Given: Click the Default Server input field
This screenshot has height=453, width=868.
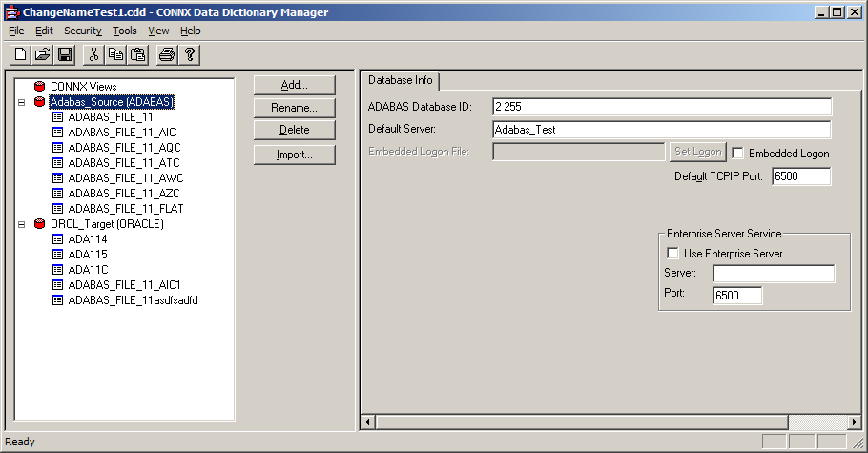Looking at the screenshot, I should [x=662, y=130].
